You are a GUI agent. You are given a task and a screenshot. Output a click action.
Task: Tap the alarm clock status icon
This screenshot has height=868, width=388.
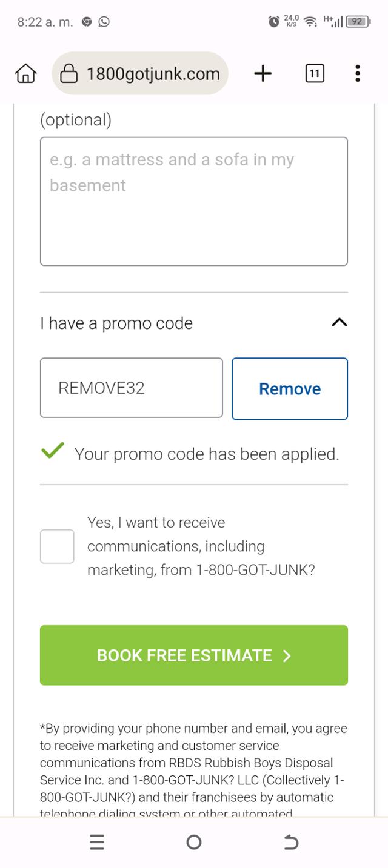pyautogui.click(x=274, y=22)
